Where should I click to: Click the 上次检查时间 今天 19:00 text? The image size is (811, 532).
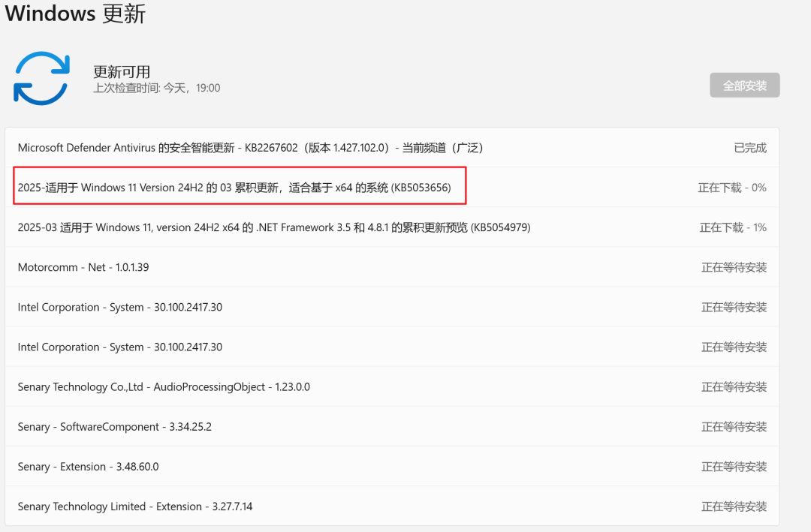coord(157,89)
